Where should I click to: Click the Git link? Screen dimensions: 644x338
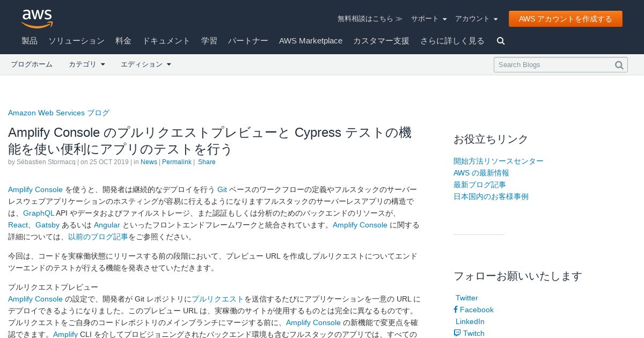222,189
